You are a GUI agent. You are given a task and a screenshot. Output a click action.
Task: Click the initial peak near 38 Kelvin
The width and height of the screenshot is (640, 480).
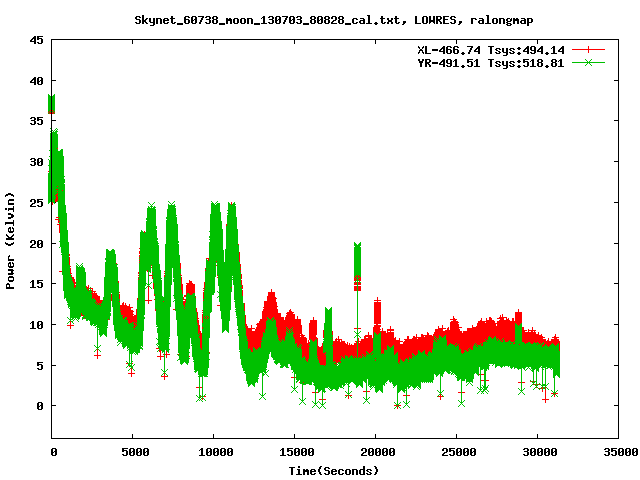tap(51, 104)
